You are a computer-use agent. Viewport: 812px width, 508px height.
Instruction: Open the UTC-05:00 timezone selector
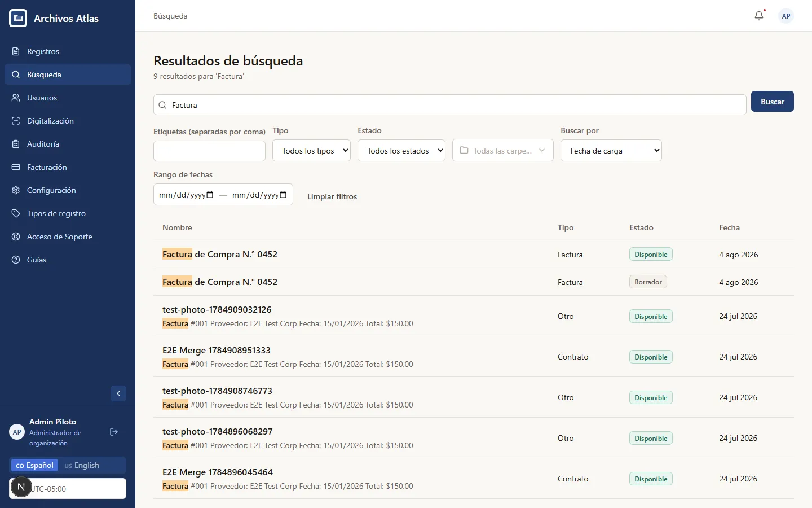tap(68, 489)
